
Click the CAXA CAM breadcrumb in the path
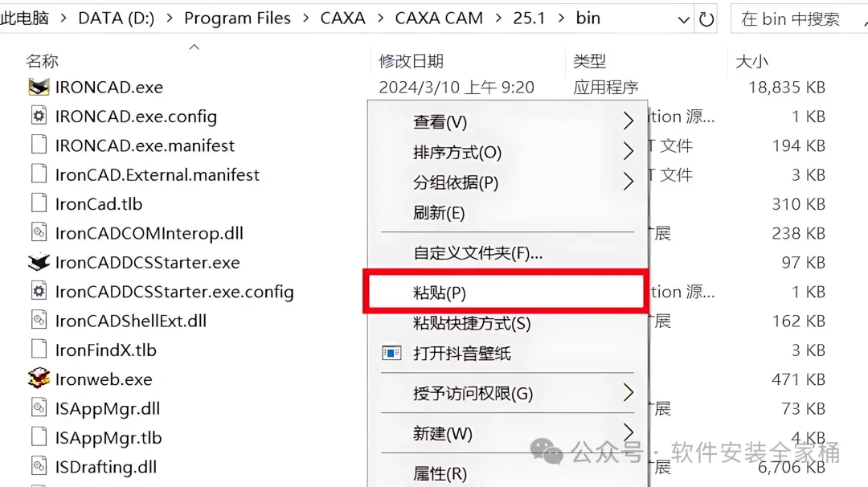point(439,18)
